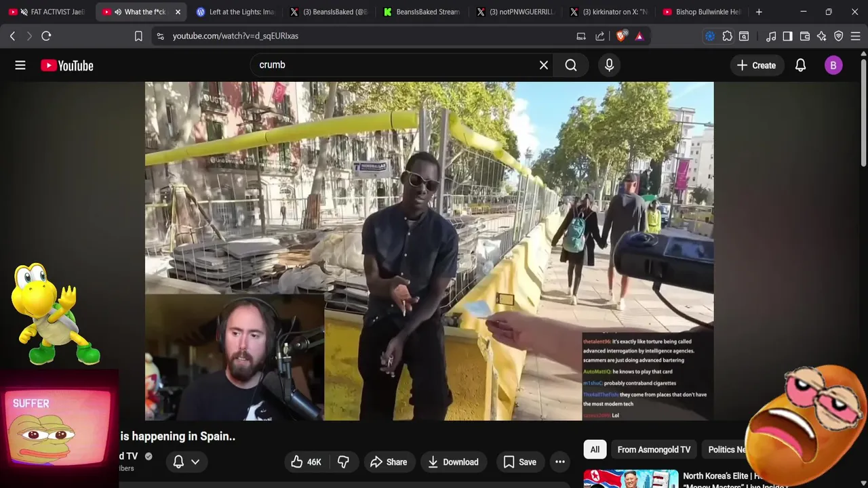Viewport: 868px width, 488px height.
Task: Open a new tab with the plus button
Action: click(759, 12)
